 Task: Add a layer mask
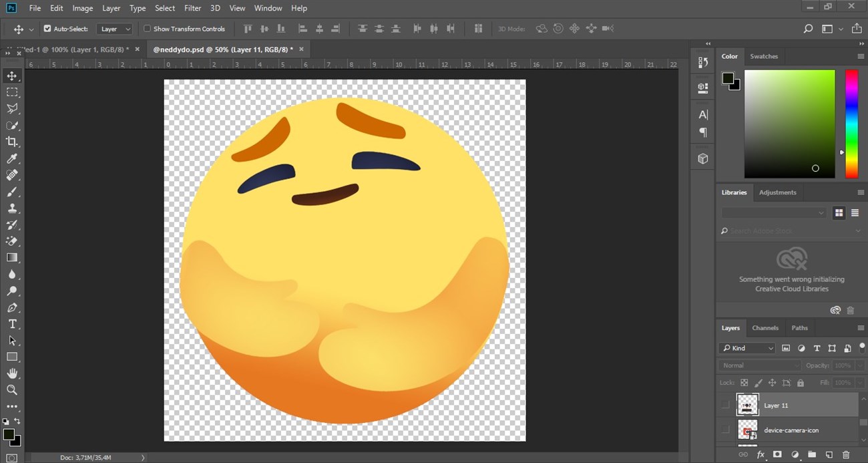tap(777, 454)
